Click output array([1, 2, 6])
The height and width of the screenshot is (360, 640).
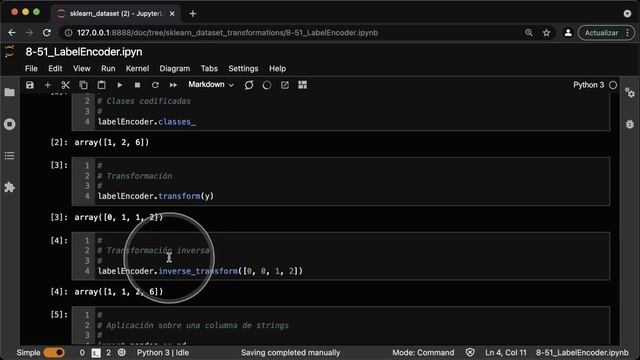111,142
